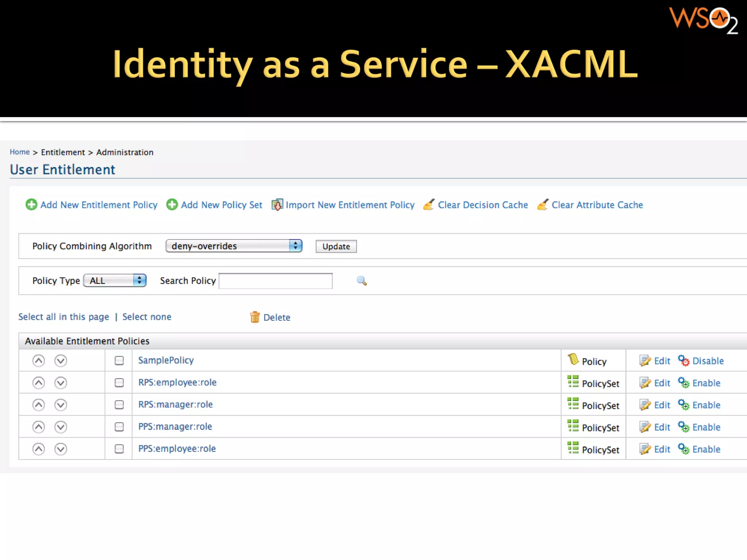The image size is (747, 560).
Task: Click Disable gear icon for SamplePolicy
Action: point(683,361)
